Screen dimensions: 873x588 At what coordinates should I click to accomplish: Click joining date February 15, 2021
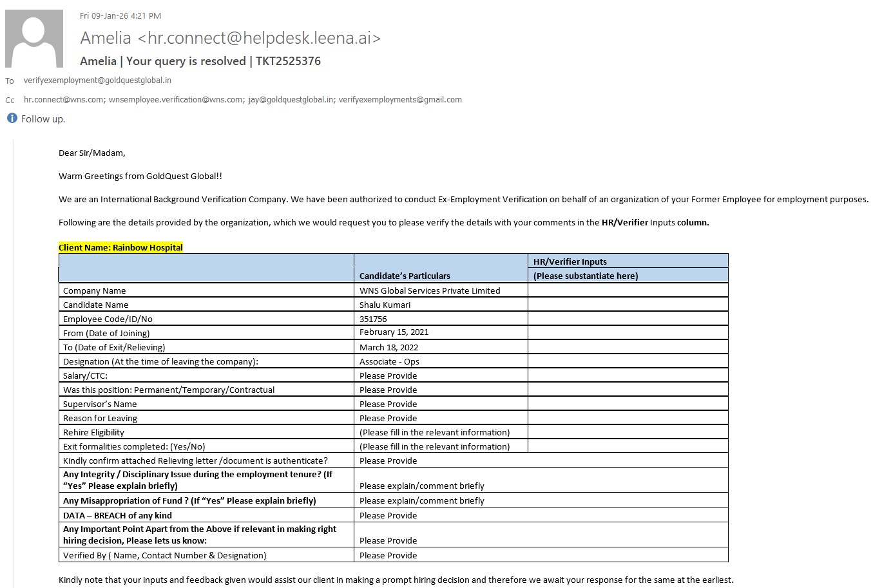click(x=394, y=332)
